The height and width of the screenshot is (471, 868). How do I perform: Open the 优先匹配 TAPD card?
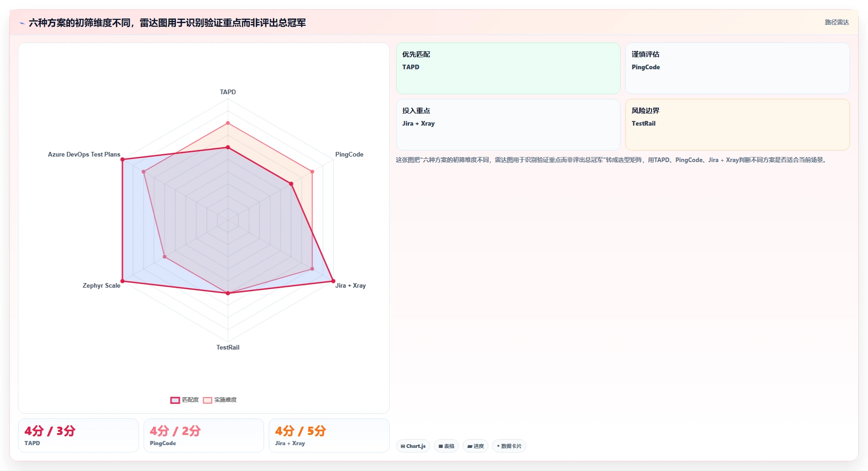(x=508, y=68)
